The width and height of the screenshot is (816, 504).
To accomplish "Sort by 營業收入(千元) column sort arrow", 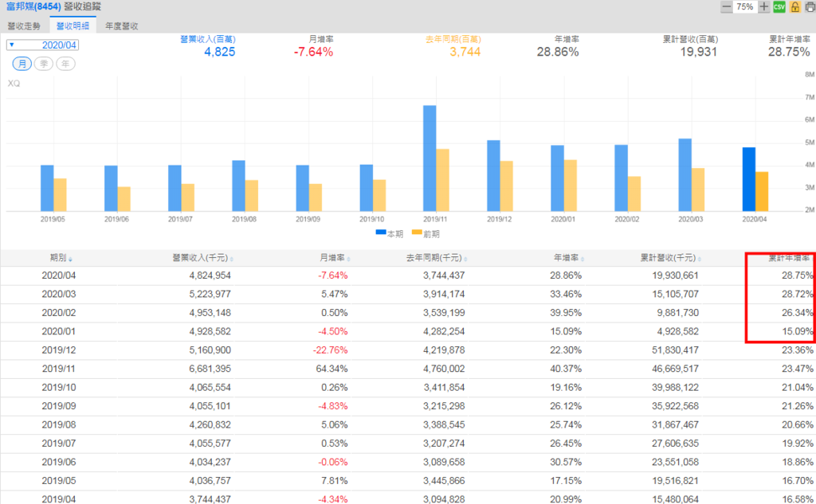I will 232,259.
